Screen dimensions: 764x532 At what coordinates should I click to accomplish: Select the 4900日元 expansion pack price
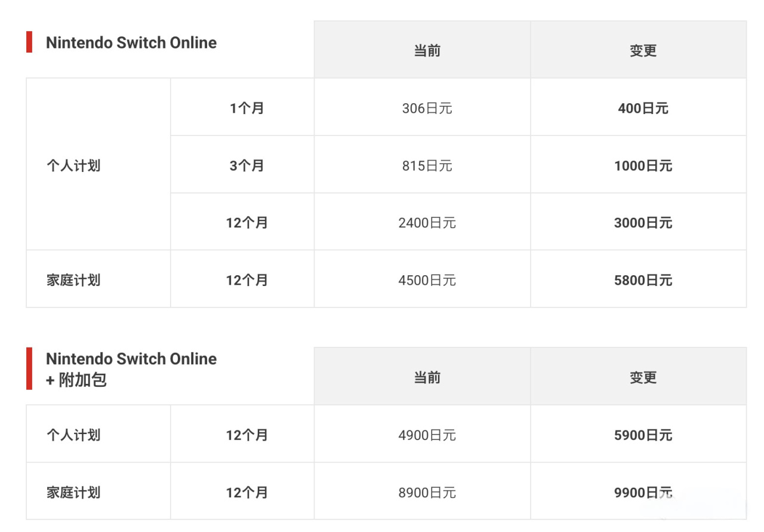(x=427, y=435)
